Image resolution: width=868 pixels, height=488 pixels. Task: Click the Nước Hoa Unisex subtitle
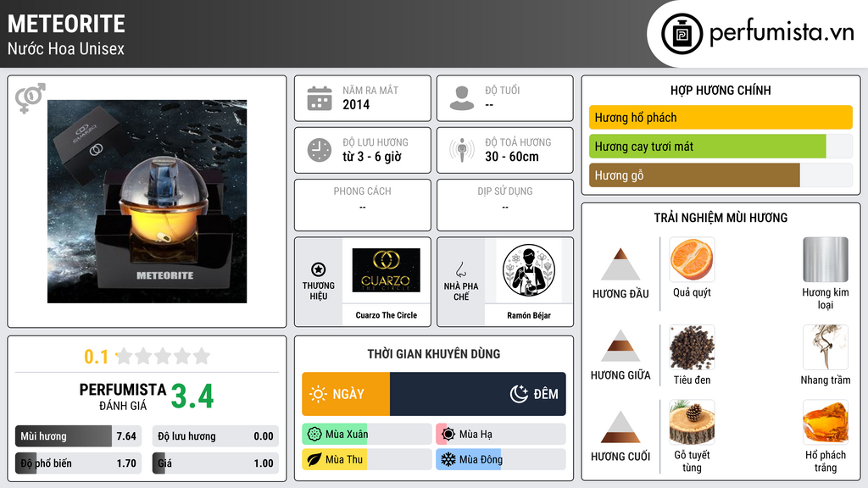(x=66, y=48)
